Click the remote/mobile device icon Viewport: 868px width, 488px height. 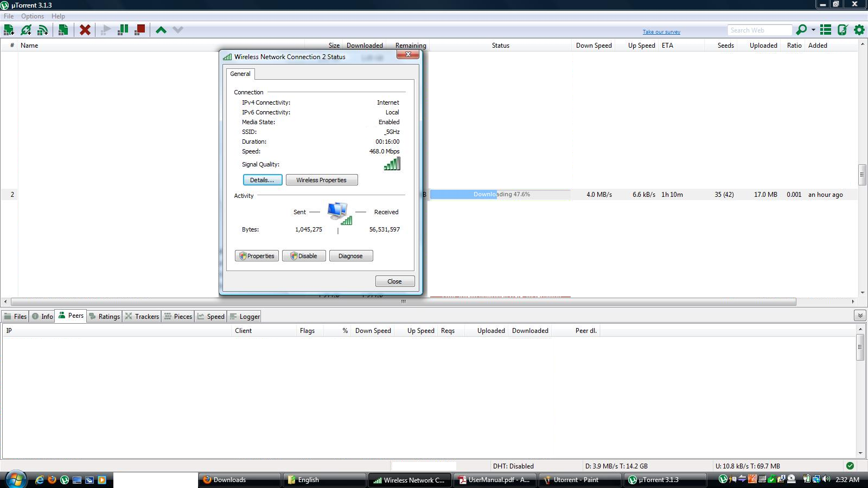[843, 30]
